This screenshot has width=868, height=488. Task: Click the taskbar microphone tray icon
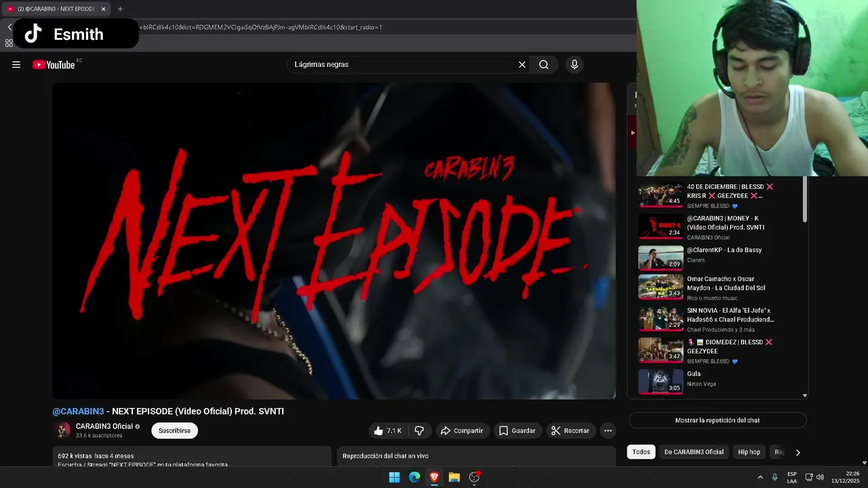(x=775, y=478)
